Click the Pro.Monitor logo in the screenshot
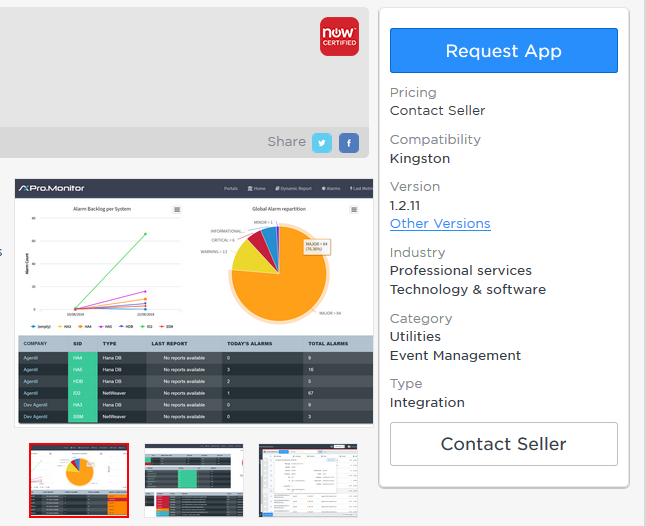The width and height of the screenshot is (646, 526). 53,188
